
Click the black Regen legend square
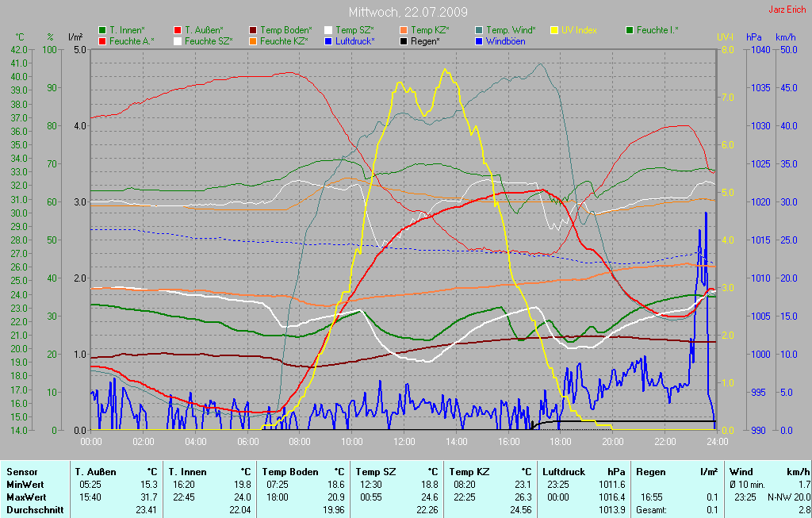(404, 40)
